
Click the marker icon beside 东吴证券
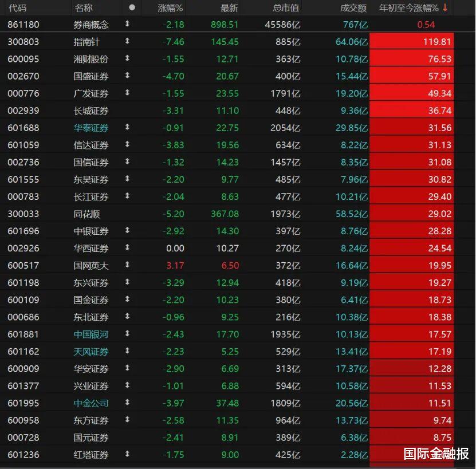click(127, 179)
